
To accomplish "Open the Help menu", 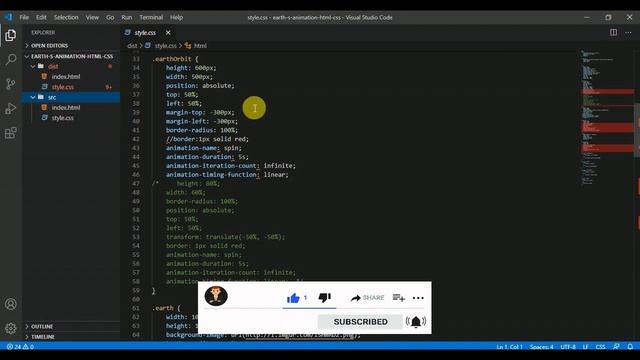I will (176, 17).
